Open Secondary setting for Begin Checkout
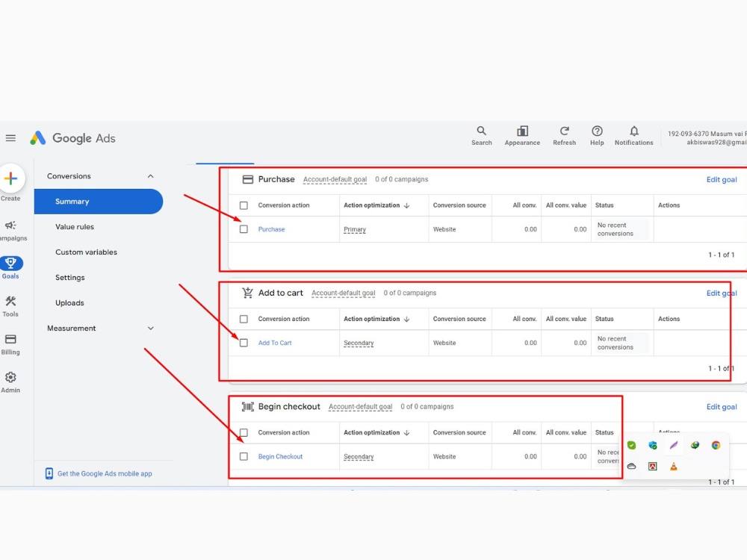This screenshot has width=747, height=560. (x=359, y=456)
